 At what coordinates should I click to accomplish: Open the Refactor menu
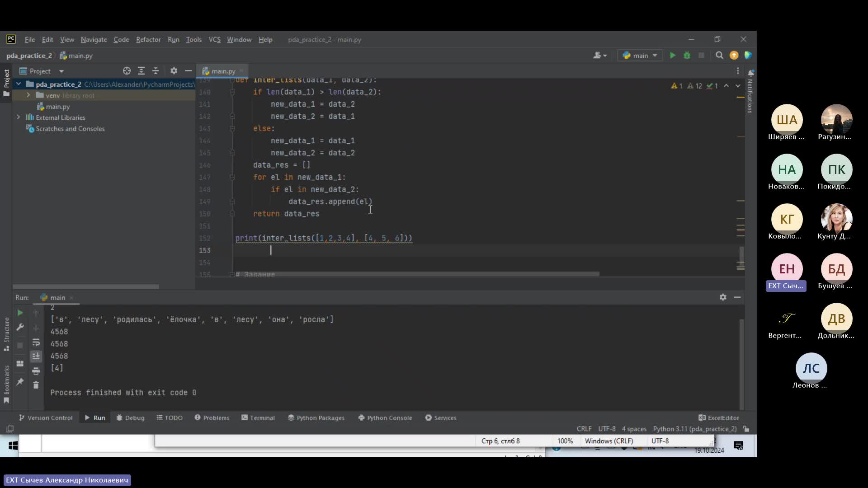click(x=148, y=40)
